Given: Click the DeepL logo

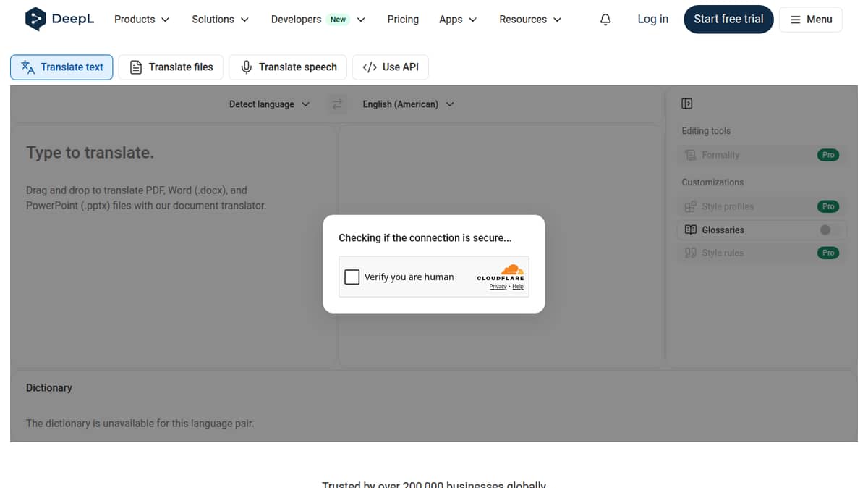Looking at the screenshot, I should [x=59, y=20].
